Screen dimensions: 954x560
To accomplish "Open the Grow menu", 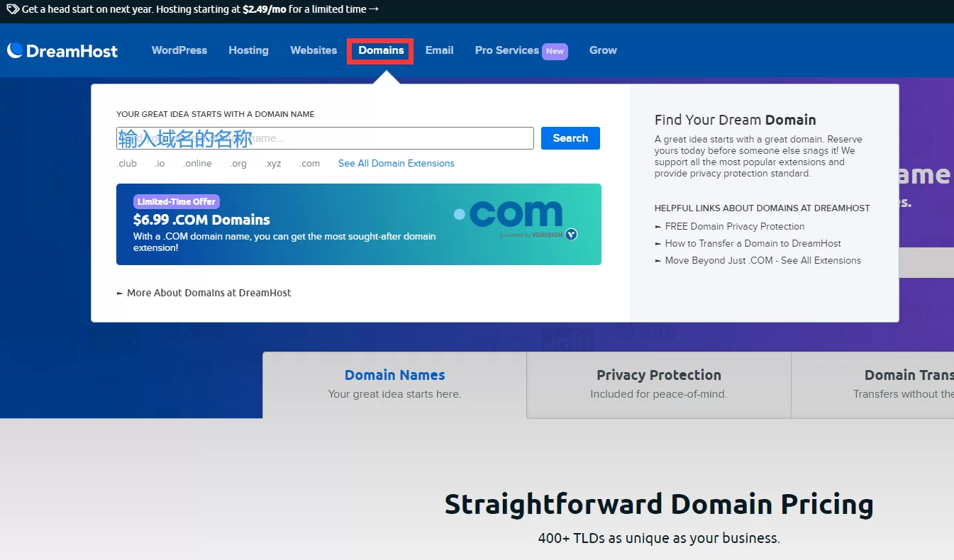I will 603,50.
